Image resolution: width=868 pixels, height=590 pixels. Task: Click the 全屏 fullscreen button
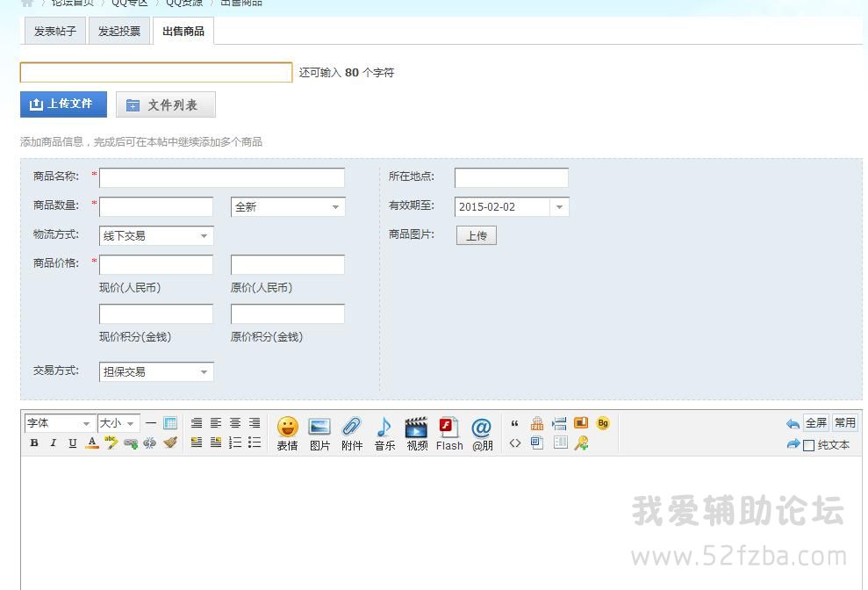pos(816,423)
